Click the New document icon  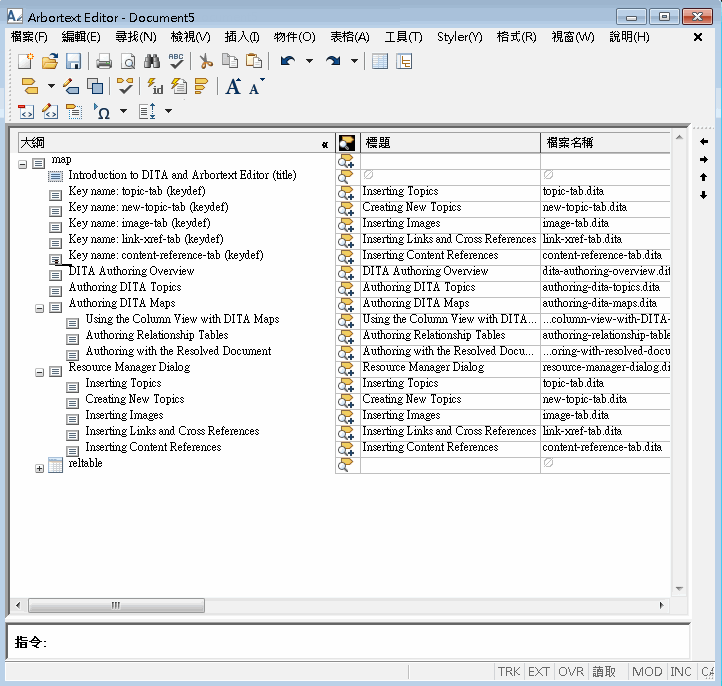pos(26,61)
